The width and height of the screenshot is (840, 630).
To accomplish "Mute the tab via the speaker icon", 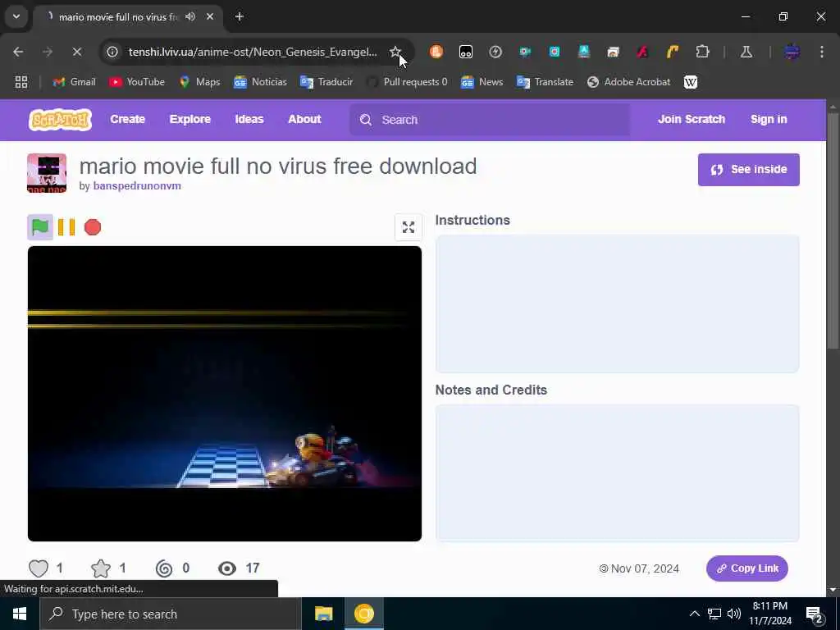I will coord(190,16).
